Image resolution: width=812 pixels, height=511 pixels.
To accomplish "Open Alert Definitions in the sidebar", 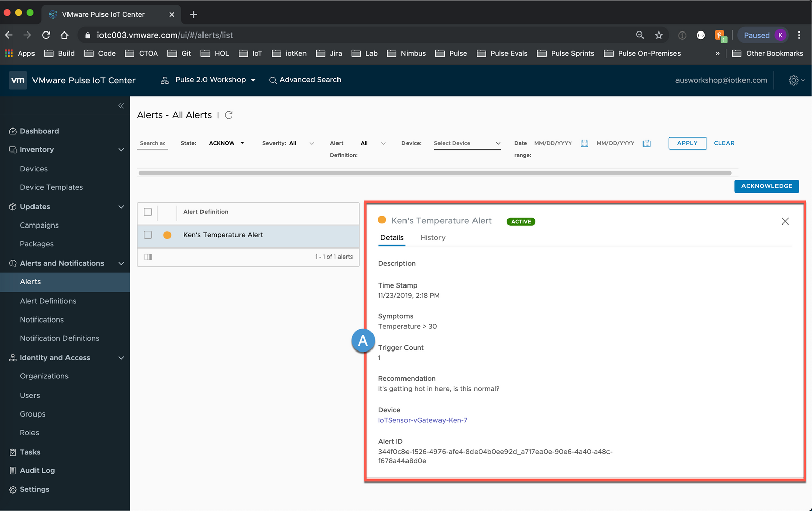I will pyautogui.click(x=48, y=301).
